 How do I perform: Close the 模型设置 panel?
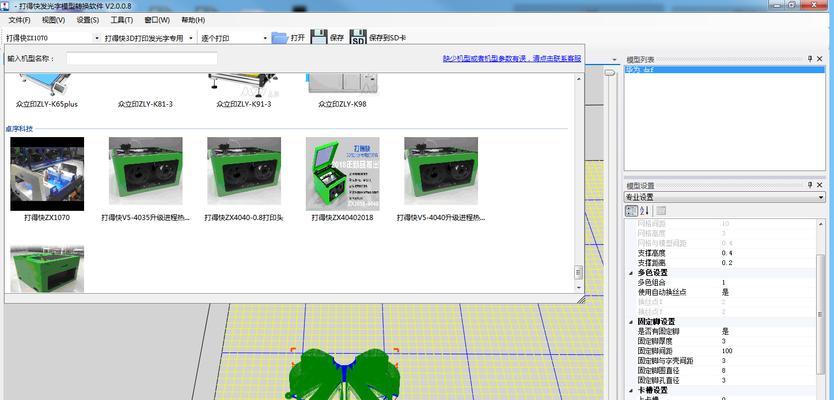[x=820, y=185]
